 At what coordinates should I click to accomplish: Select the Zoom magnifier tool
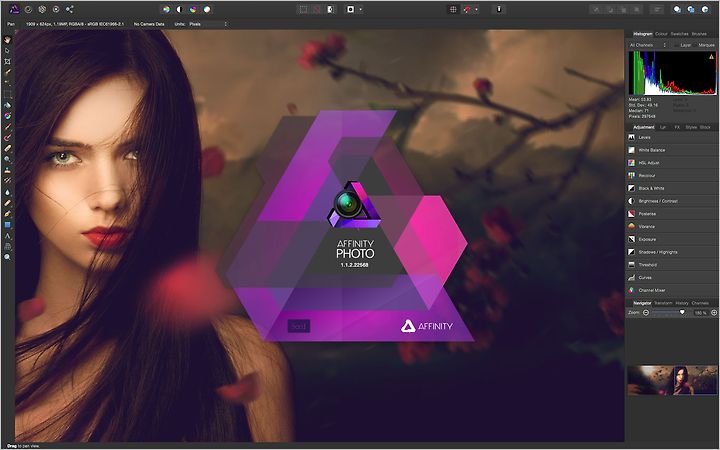7,257
